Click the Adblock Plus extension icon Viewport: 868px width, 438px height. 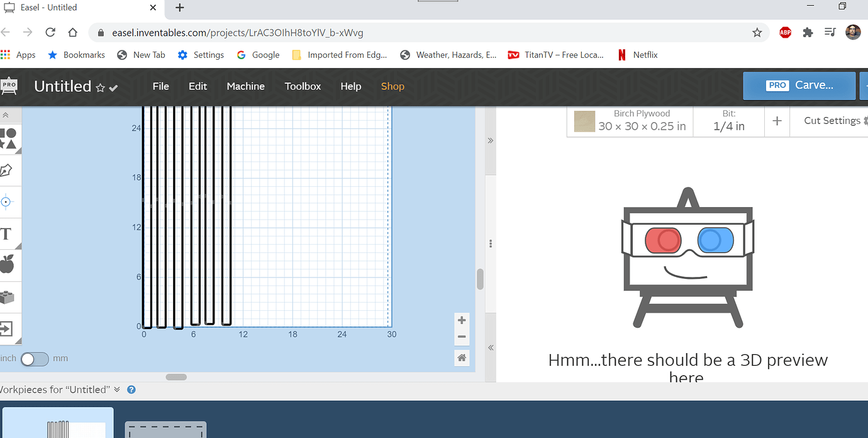pyautogui.click(x=785, y=32)
